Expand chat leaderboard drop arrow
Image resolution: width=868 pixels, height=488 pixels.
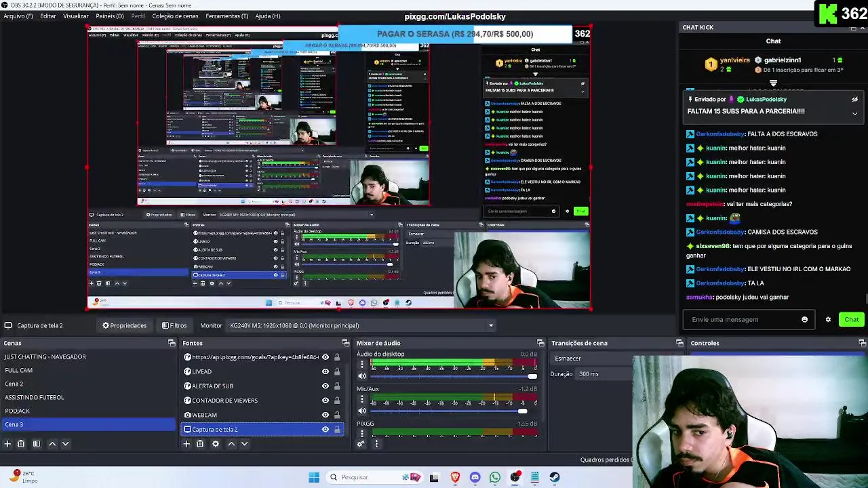[773, 83]
